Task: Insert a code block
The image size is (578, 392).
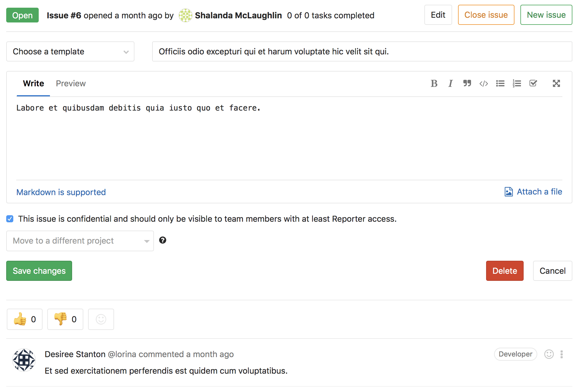Action: coord(483,83)
